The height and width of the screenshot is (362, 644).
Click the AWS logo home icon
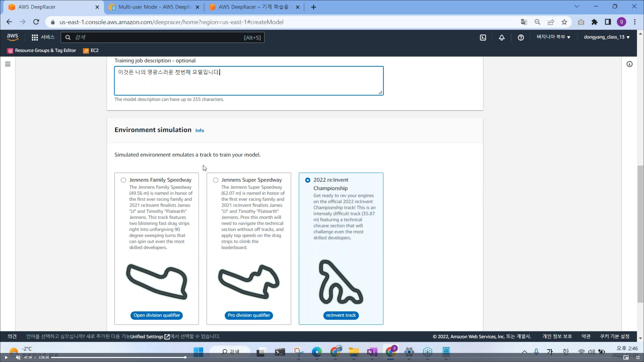coord(12,37)
